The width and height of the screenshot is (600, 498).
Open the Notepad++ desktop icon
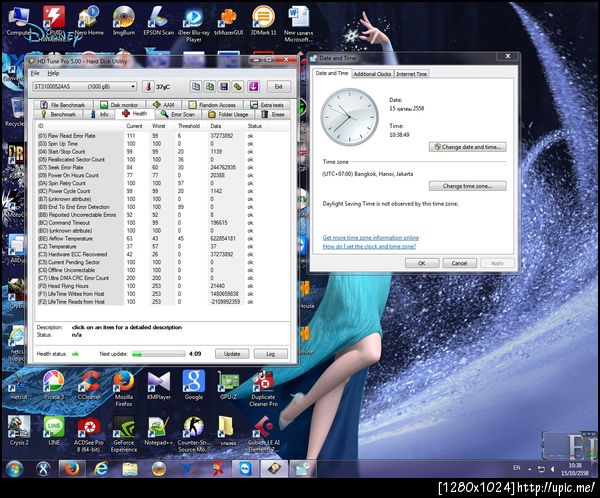pyautogui.click(x=158, y=431)
